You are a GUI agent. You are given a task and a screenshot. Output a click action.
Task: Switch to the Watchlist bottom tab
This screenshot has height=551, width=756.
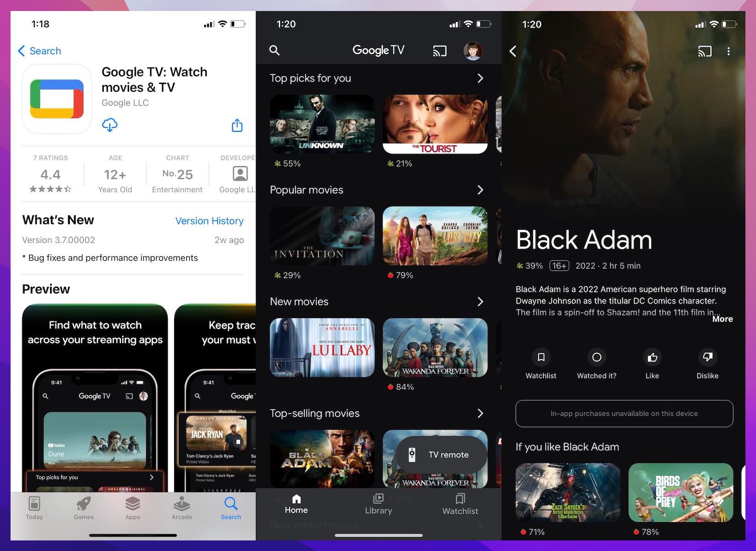coord(460,504)
